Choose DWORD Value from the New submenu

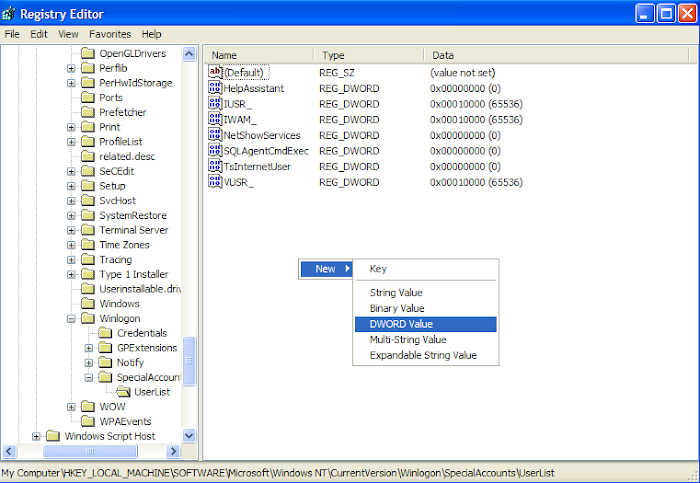pos(425,324)
